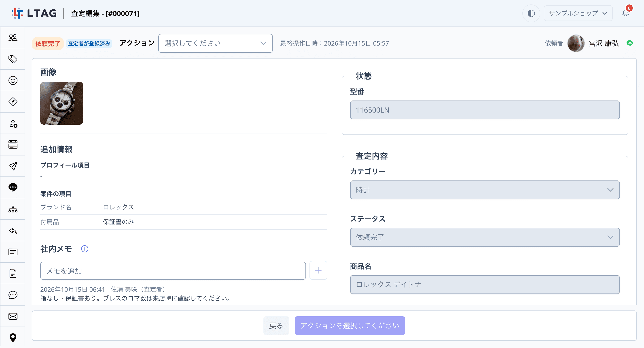This screenshot has width=644, height=348.
Task: Expand the ステータス dropdown showing 依頼完了
Action: [x=485, y=237]
